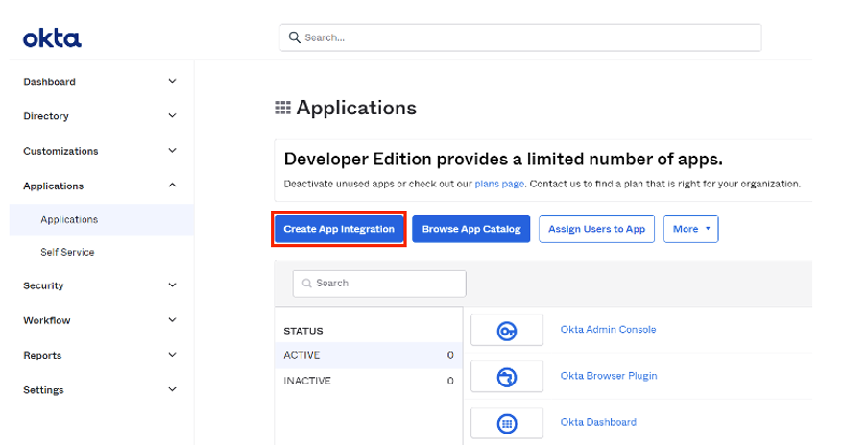Click the Okta Dashboard app icon

point(507,423)
